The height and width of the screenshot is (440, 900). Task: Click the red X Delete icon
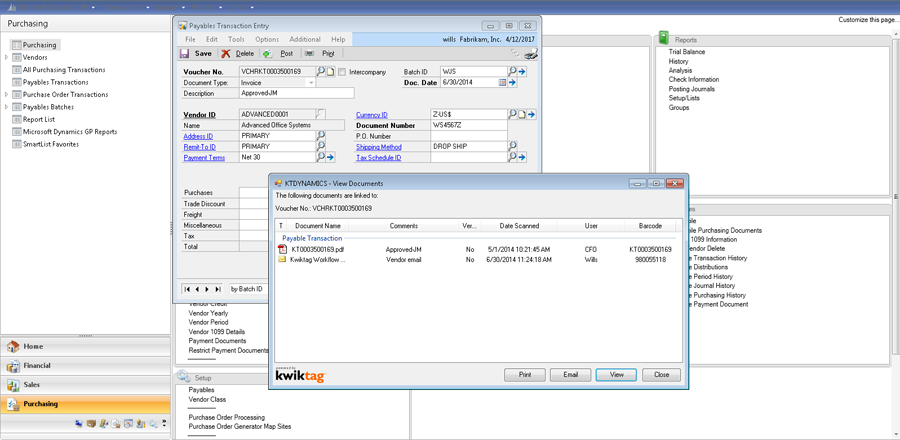[x=226, y=53]
